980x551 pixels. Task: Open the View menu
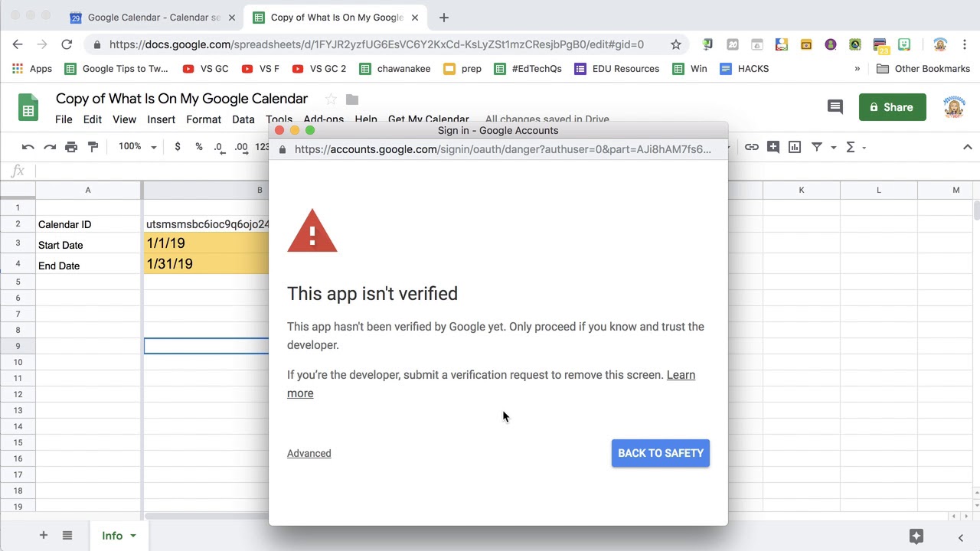124,119
